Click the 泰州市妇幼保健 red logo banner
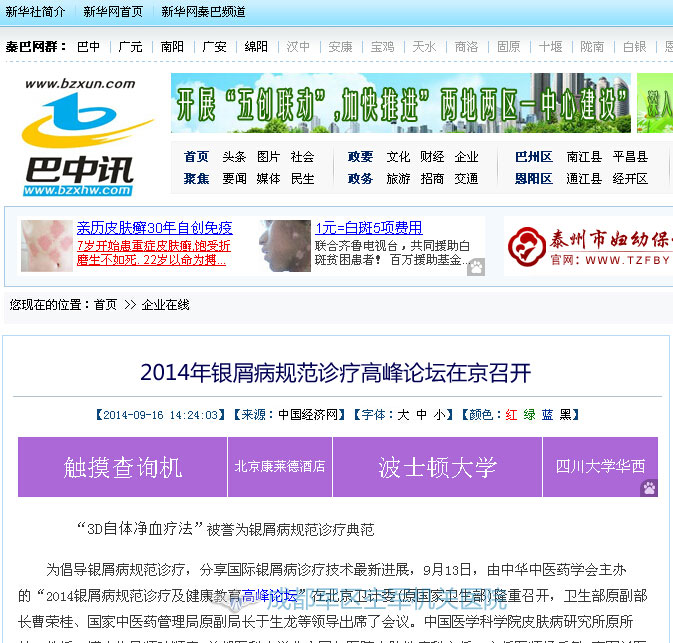 tap(588, 246)
